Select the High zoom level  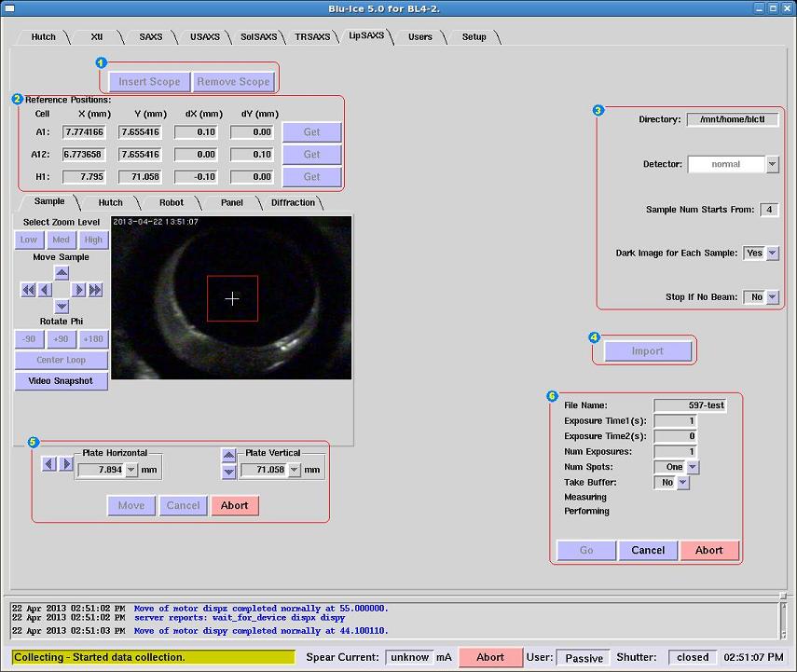93,240
